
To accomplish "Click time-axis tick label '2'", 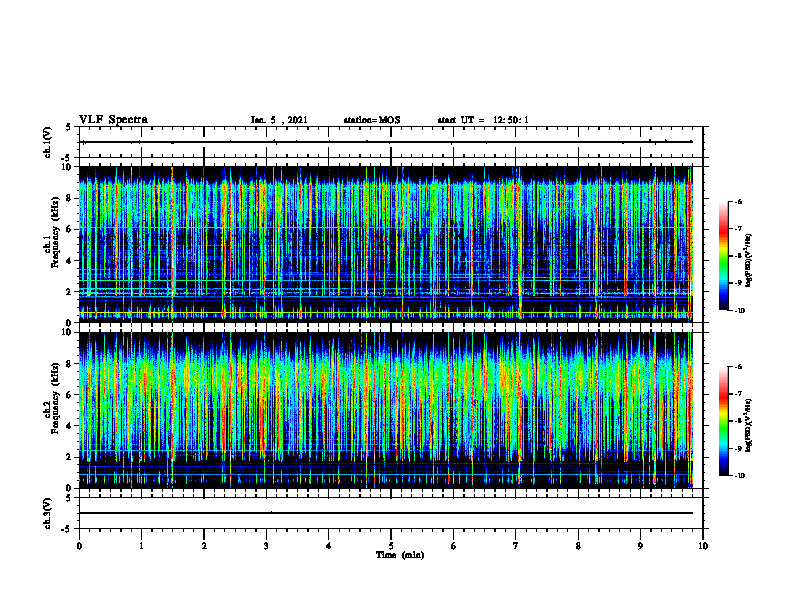I will click(204, 546).
